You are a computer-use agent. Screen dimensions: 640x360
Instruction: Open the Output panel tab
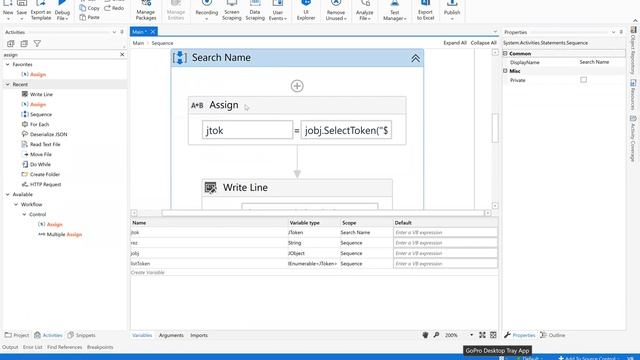10,347
